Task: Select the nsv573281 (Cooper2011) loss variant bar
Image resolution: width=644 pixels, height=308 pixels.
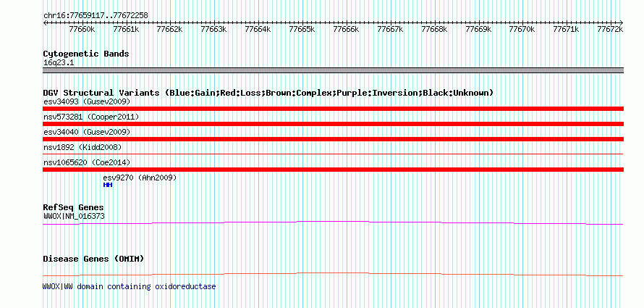Action: click(x=333, y=124)
